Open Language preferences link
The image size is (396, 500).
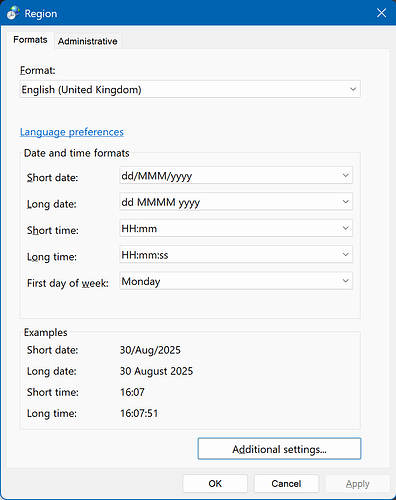tap(72, 132)
